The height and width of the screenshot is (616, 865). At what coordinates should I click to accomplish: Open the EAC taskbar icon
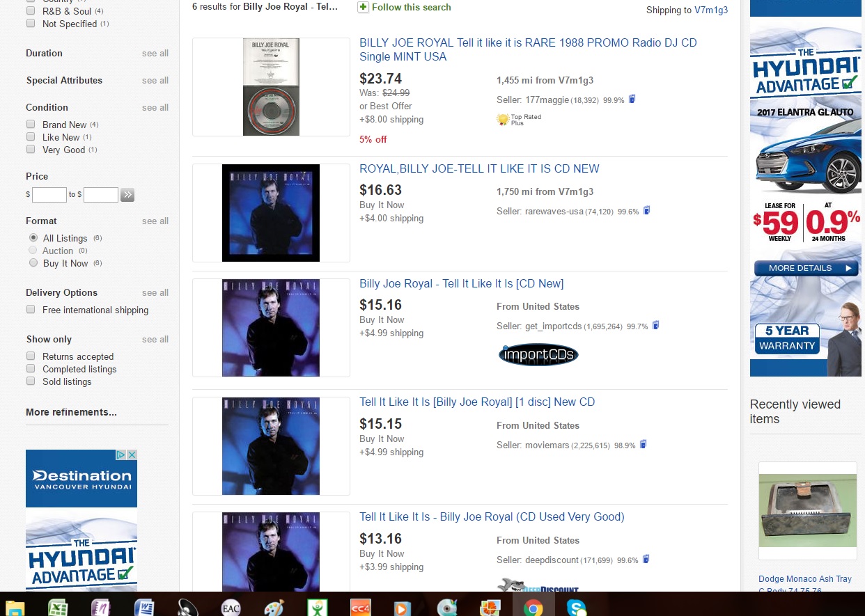point(231,608)
